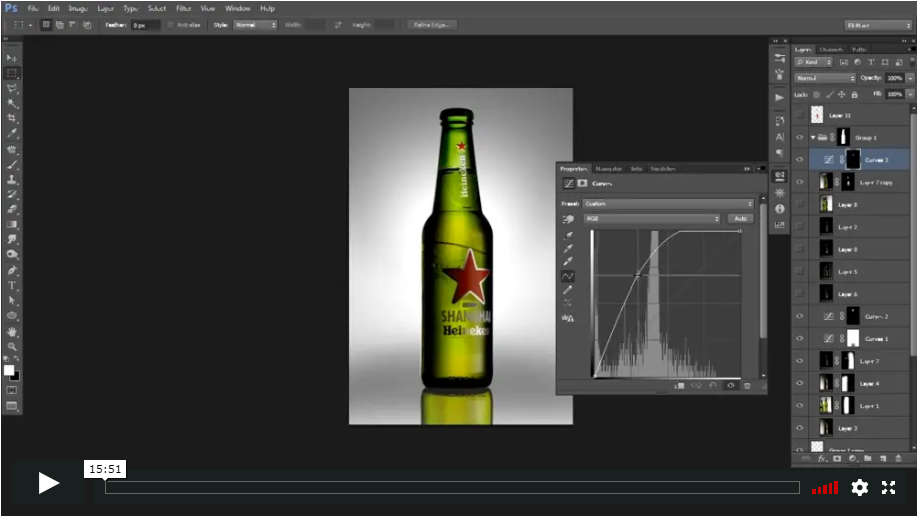Screen dimensions: 917x517
Task: Open the layer style fx menu
Action: [822, 459]
